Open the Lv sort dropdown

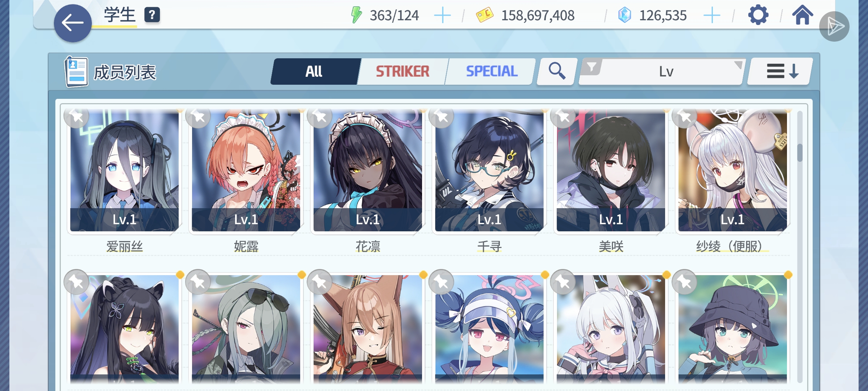(x=666, y=72)
